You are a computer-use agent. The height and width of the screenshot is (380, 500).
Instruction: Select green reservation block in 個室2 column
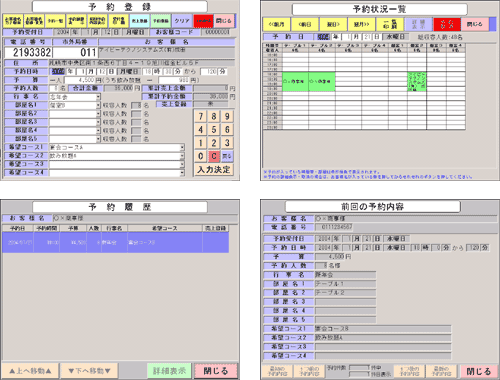pyautogui.click(x=417, y=81)
